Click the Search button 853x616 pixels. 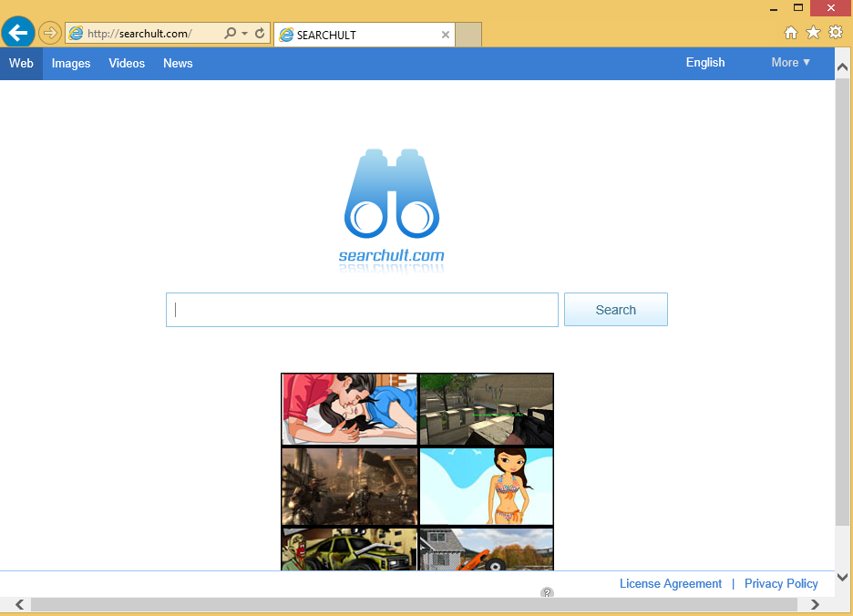pyautogui.click(x=616, y=310)
